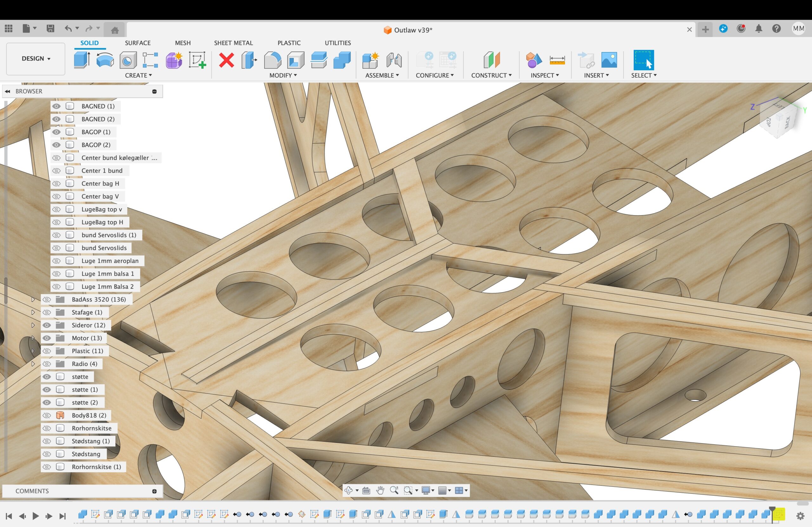Viewport: 812px width, 527px height.
Task: Switch to the SHEET METAL tab
Action: click(233, 43)
